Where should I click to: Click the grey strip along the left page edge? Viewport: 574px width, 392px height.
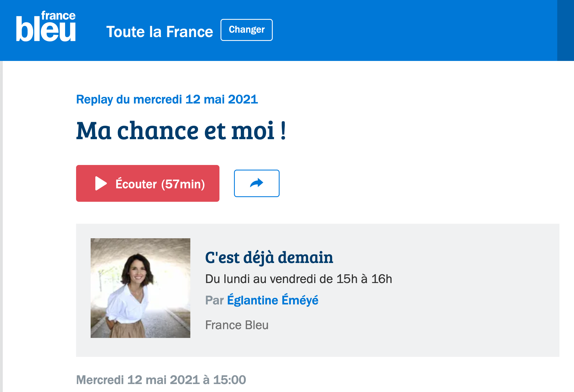pyautogui.click(x=1, y=220)
